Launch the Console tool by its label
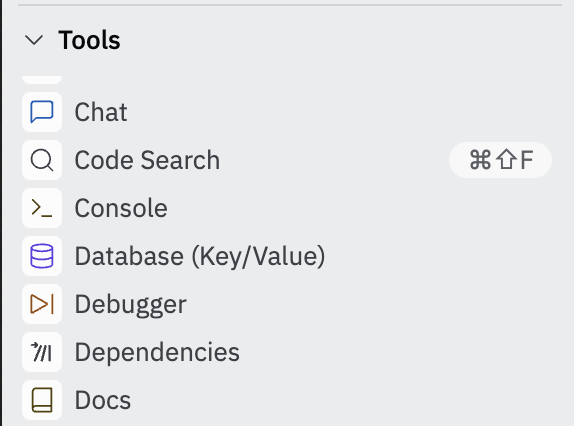This screenshot has width=574, height=426. pyautogui.click(x=121, y=208)
